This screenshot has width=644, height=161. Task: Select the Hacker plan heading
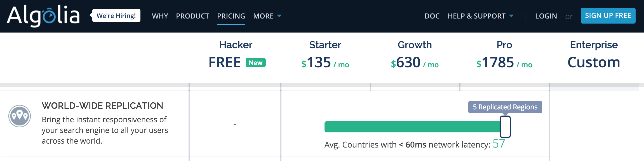click(236, 45)
